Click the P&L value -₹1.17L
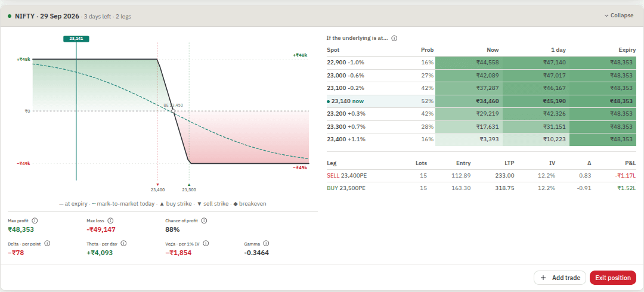 tap(624, 176)
